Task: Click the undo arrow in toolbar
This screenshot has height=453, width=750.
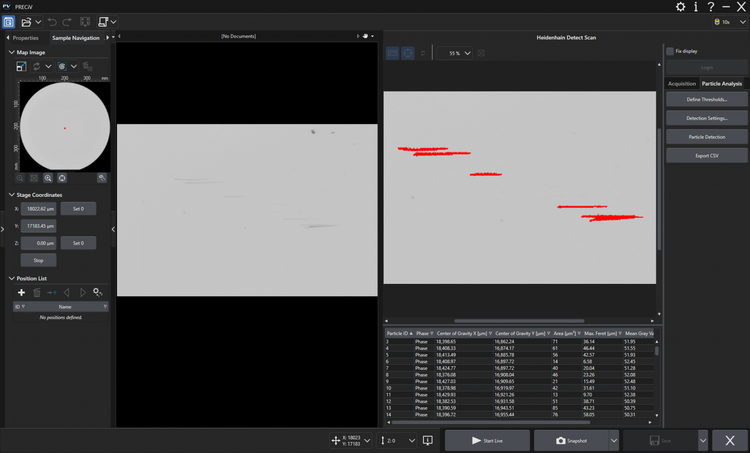Action: pos(52,21)
